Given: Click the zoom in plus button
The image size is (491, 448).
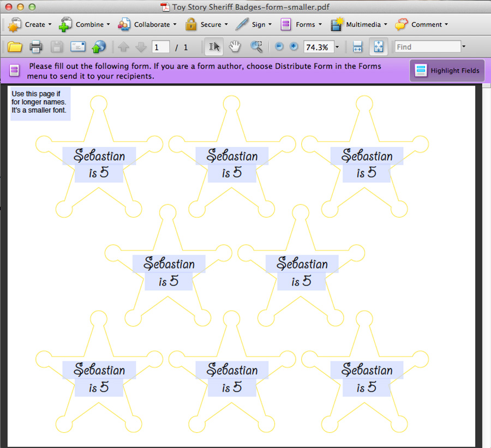Looking at the screenshot, I should click(294, 47).
